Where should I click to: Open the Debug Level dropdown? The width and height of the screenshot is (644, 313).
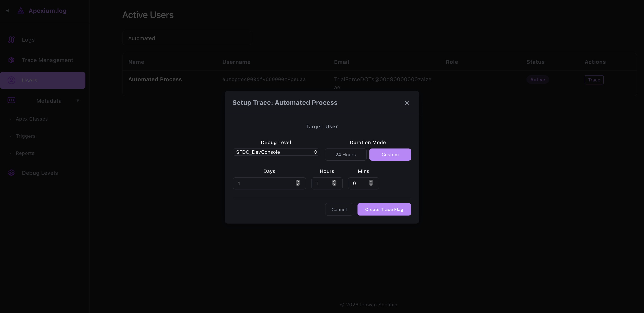click(x=276, y=152)
